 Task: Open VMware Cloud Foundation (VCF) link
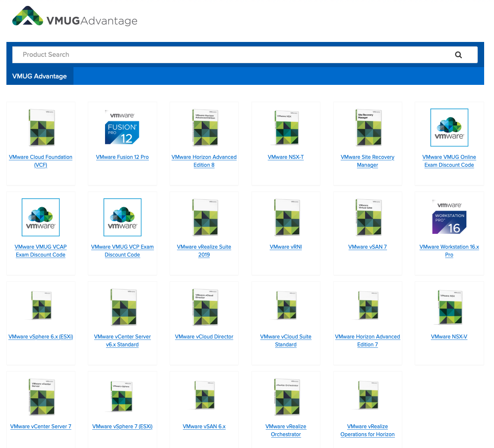click(x=40, y=161)
